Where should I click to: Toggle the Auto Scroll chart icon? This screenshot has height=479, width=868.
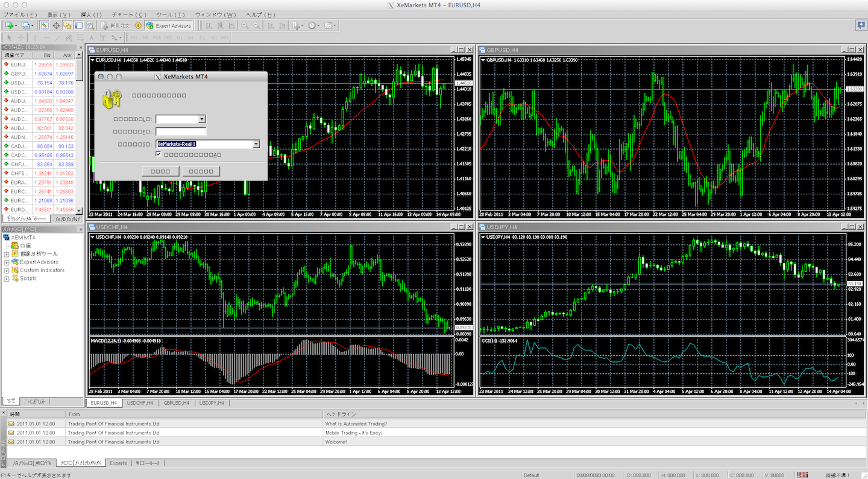(x=270, y=25)
